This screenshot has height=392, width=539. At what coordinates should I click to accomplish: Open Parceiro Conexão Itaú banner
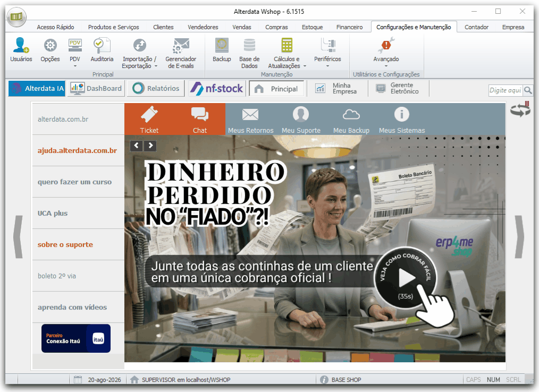[x=76, y=338]
